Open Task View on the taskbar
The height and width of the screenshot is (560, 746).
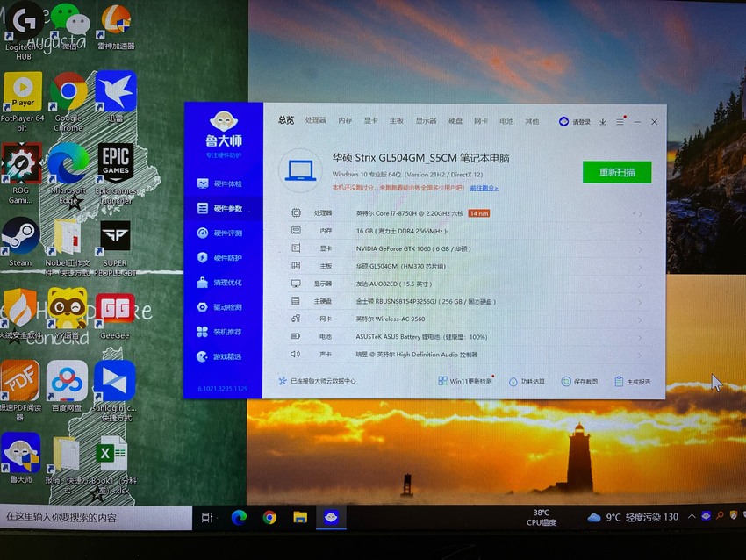tap(207, 517)
